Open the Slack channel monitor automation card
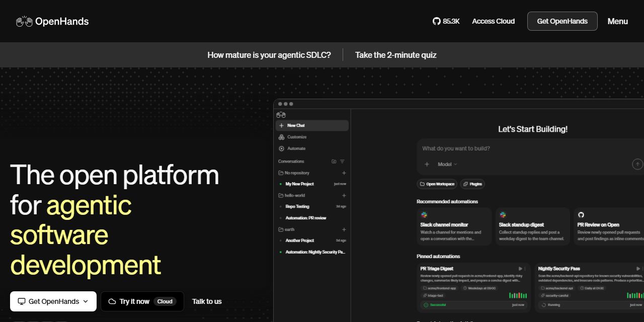 coord(454,226)
